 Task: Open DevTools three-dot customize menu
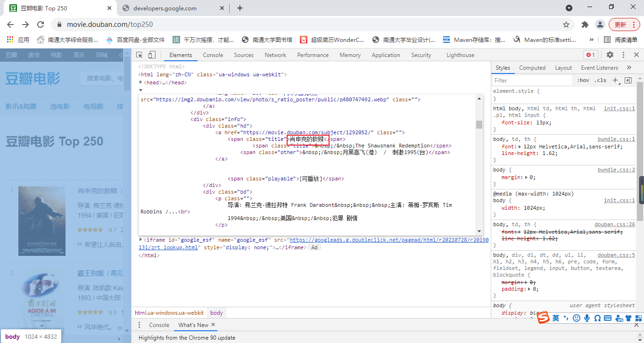pos(623,55)
